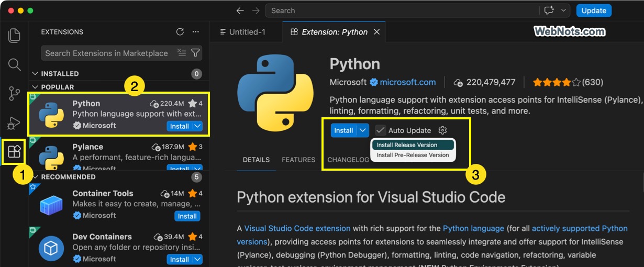Image resolution: width=644 pixels, height=267 pixels.
Task: Open the Source Control view
Action: click(14, 94)
